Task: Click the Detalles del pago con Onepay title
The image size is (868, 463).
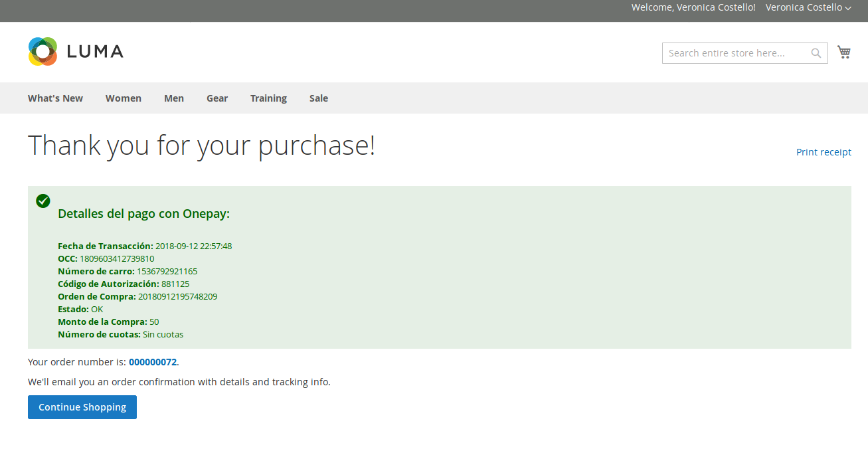Action: tap(143, 214)
